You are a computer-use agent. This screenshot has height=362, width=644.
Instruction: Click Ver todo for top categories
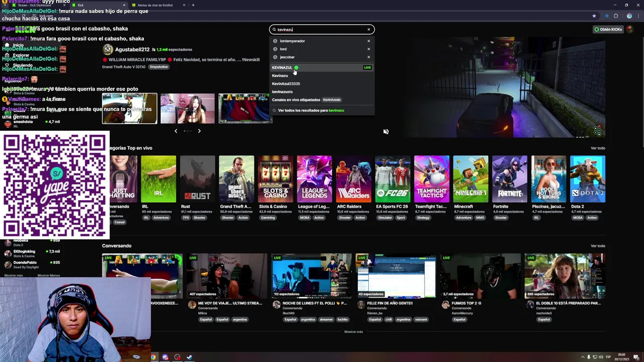click(598, 148)
